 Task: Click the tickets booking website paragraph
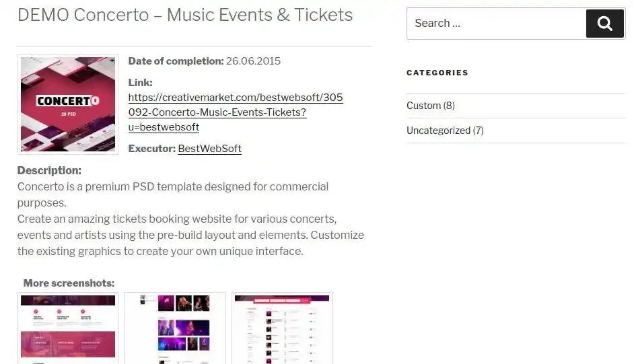[x=190, y=235]
